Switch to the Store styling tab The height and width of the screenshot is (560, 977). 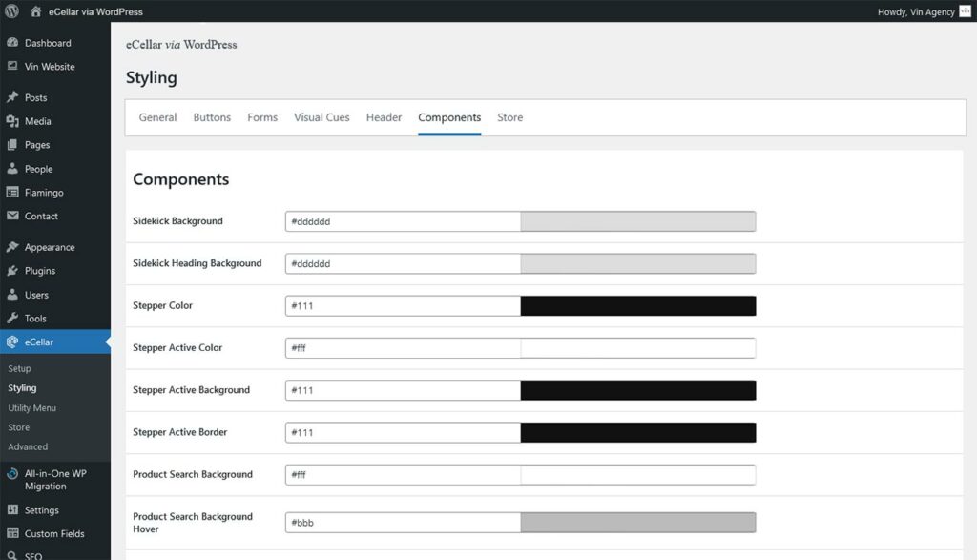tap(509, 116)
